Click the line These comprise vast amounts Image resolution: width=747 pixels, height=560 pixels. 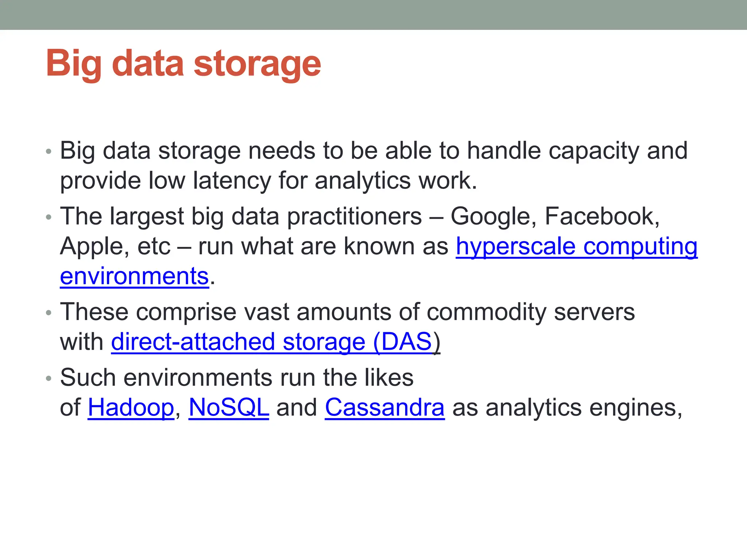(x=347, y=312)
